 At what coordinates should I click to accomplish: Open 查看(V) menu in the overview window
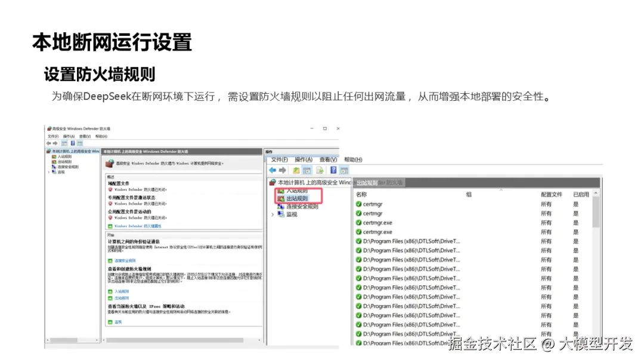85,137
